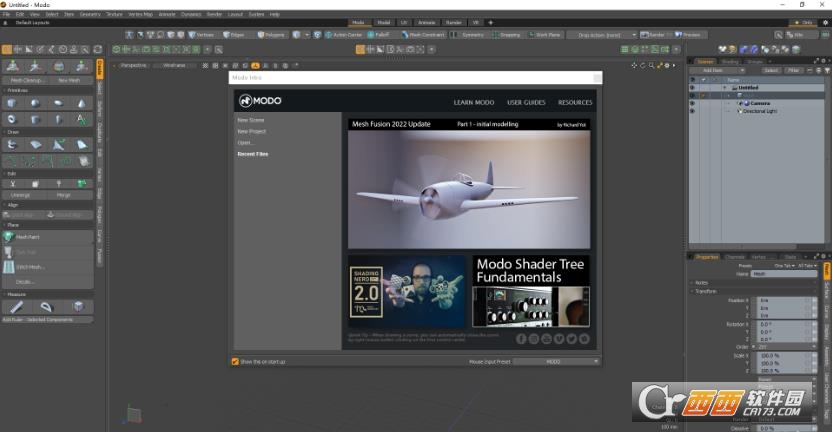Image resolution: width=832 pixels, height=432 pixels.
Task: Click the Stitch Mesh tool
Action: tap(47, 267)
